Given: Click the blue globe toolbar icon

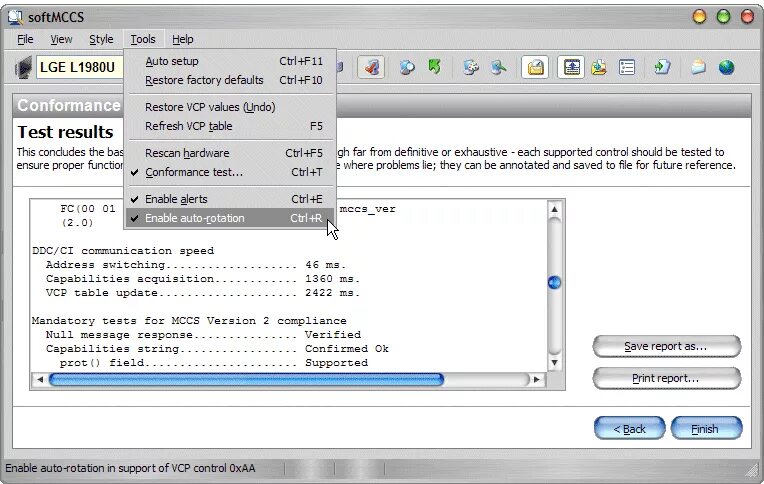Looking at the screenshot, I should (x=726, y=67).
